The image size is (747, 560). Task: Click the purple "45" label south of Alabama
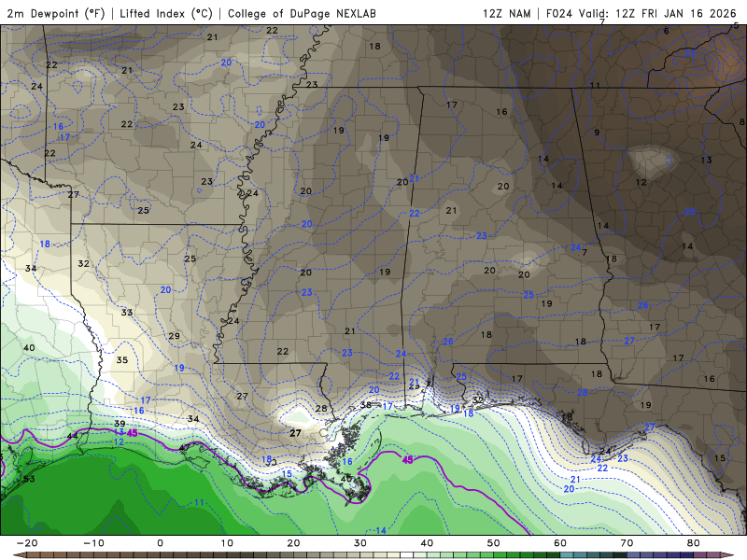point(408,460)
